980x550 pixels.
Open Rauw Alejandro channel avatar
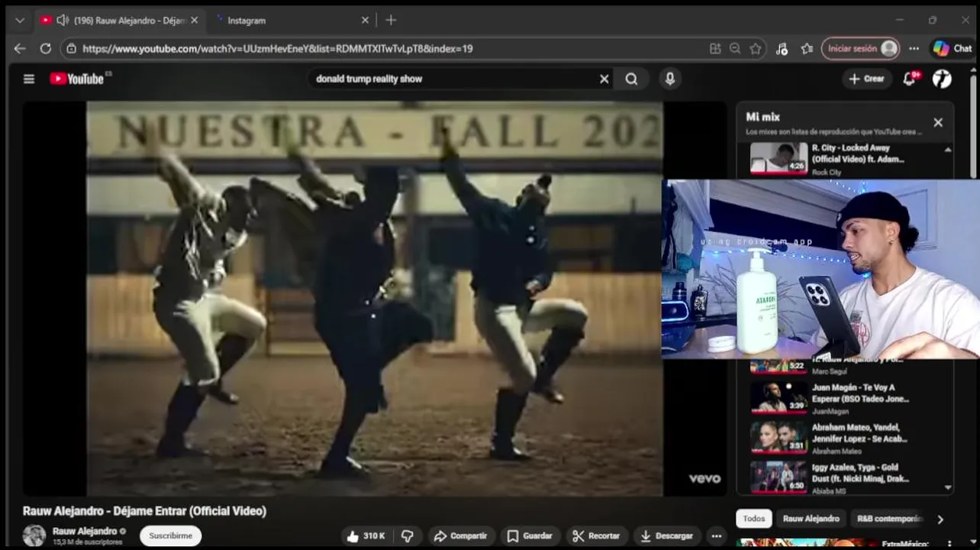click(34, 535)
